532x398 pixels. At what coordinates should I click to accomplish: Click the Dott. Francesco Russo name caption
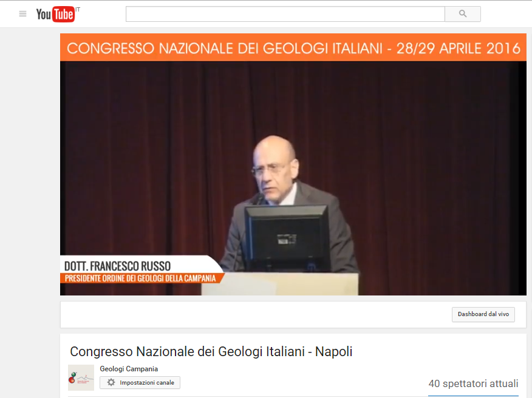pos(117,266)
